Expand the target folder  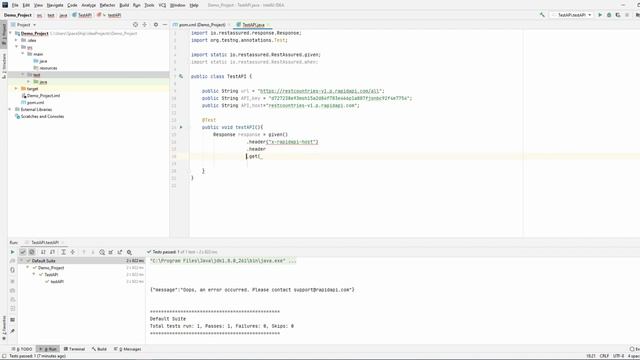pyautogui.click(x=16, y=89)
